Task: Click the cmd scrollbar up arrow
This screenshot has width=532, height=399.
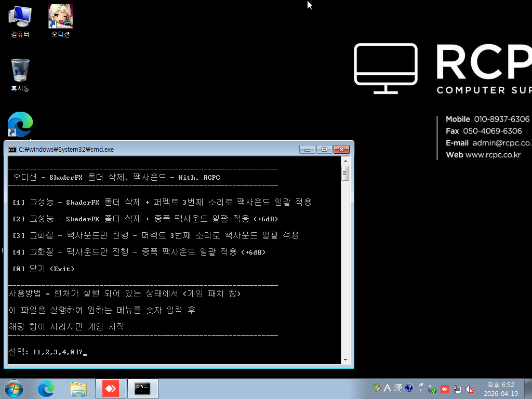Action: pos(345,161)
